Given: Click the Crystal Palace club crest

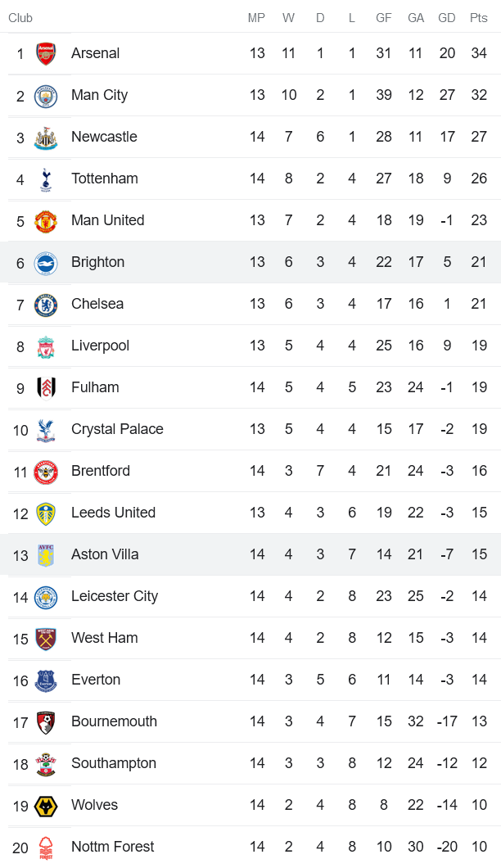Looking at the screenshot, I should point(46,430).
